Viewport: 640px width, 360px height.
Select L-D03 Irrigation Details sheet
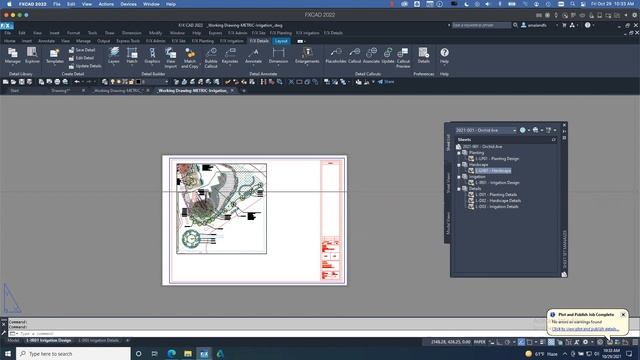(x=496, y=207)
